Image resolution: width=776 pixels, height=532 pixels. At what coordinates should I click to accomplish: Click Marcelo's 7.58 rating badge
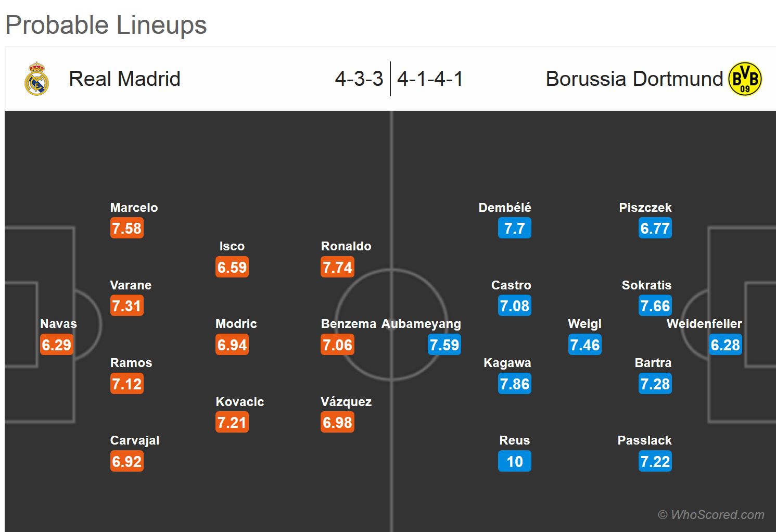126,228
